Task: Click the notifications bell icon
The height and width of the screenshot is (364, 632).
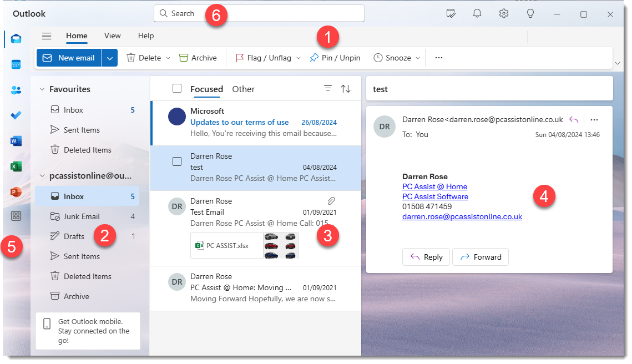Action: 477,13
